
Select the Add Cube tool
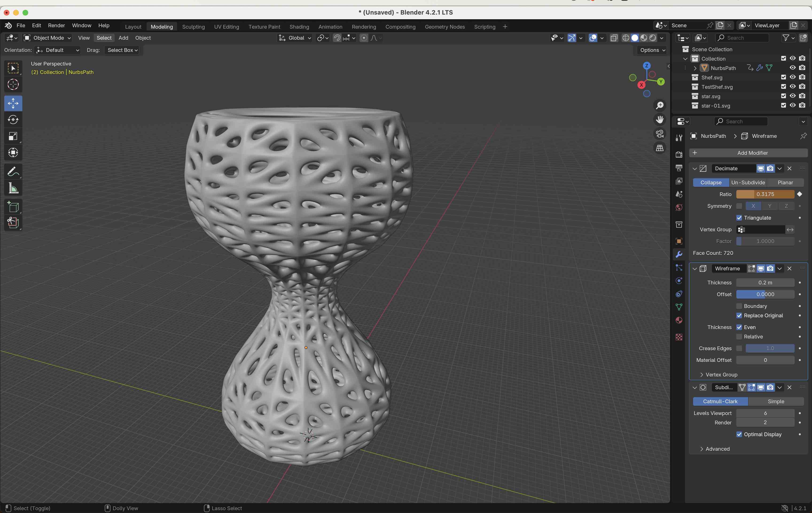click(x=13, y=207)
